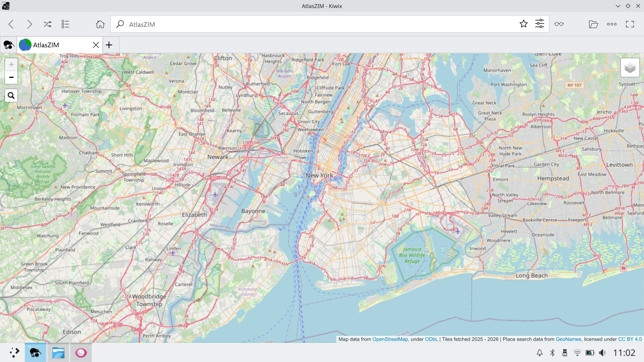Close the AtlasZIM tab
644x362 pixels.
coord(96,45)
